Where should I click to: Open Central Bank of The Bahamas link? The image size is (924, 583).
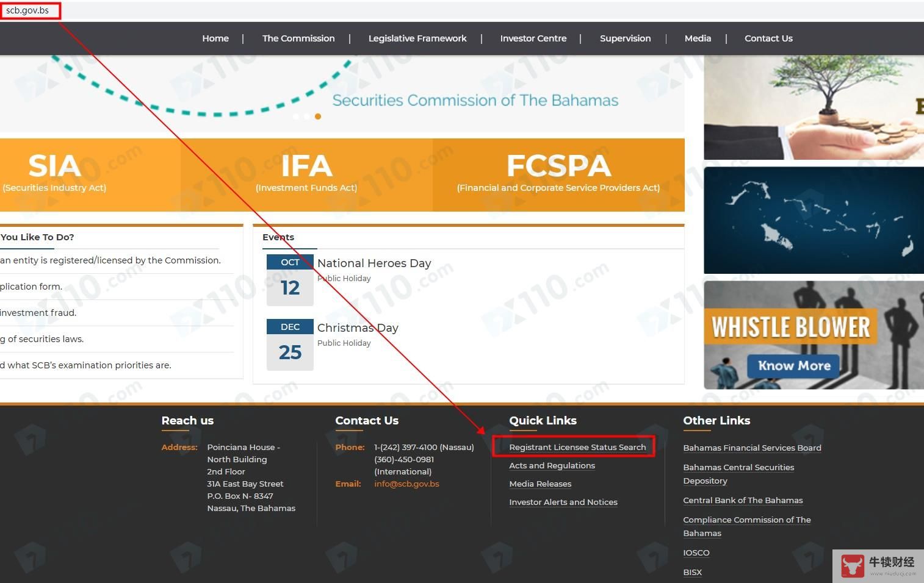(x=743, y=500)
